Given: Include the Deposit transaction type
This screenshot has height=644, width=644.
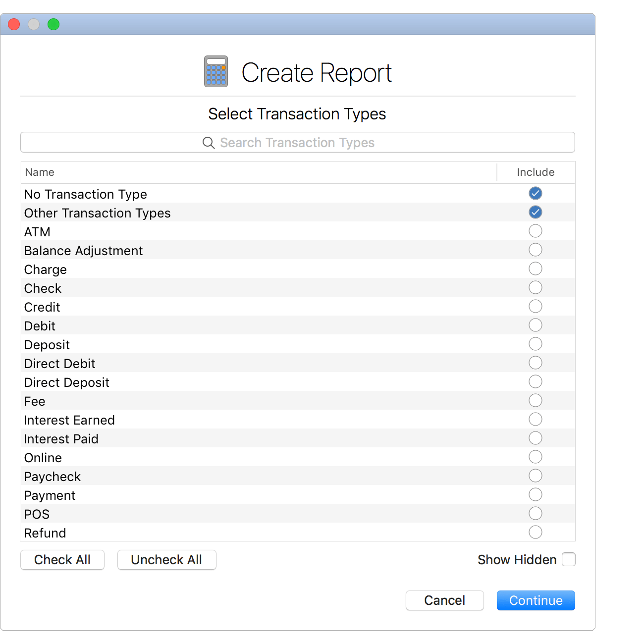Looking at the screenshot, I should (x=536, y=344).
